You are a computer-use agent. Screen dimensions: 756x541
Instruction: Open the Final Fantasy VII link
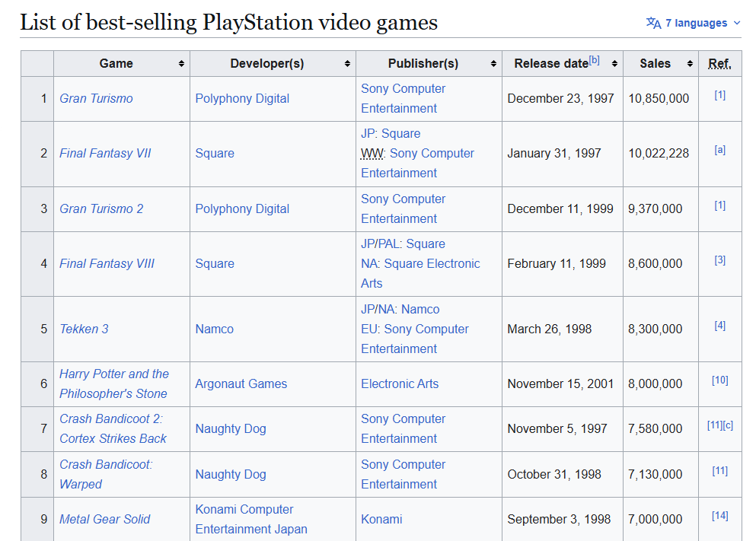point(105,153)
